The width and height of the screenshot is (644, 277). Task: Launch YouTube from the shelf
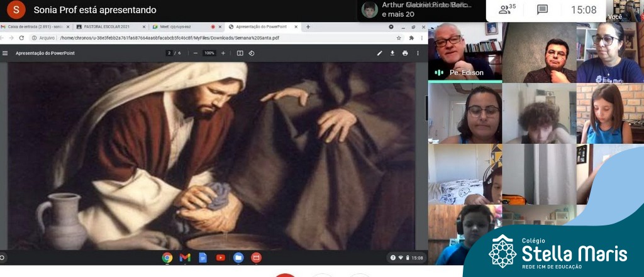tap(221, 258)
